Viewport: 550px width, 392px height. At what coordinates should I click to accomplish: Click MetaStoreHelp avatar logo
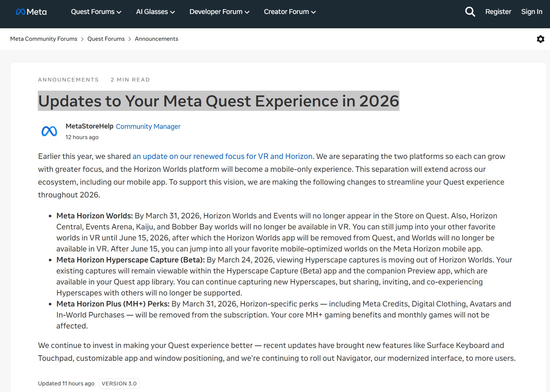pos(49,131)
